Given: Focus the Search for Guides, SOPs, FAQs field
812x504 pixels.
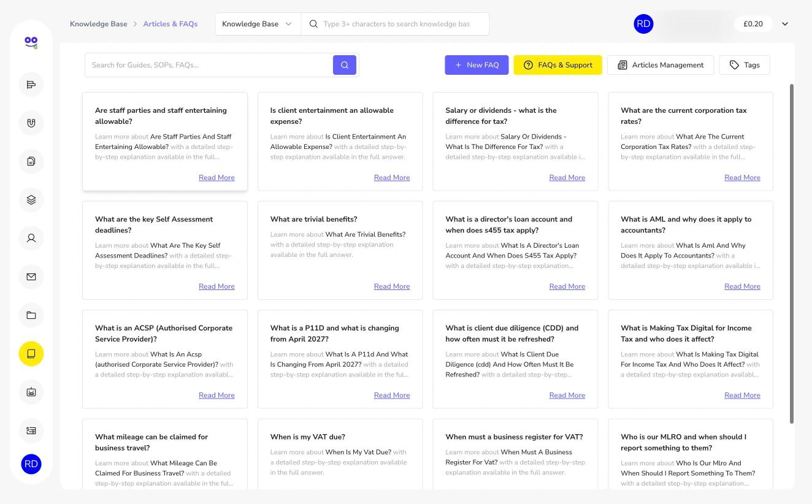Looking at the screenshot, I should point(209,65).
